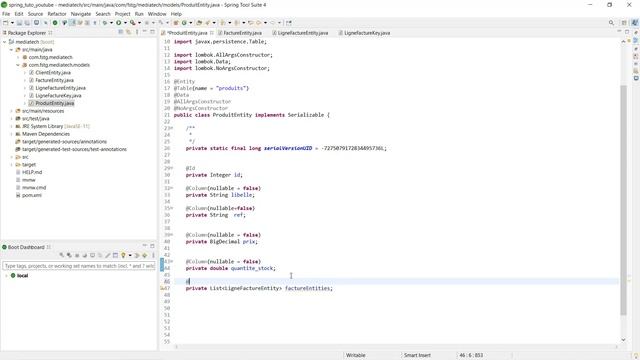Maximize the Boot Dashboard panel
640x360 pixels.
pos(152,246)
